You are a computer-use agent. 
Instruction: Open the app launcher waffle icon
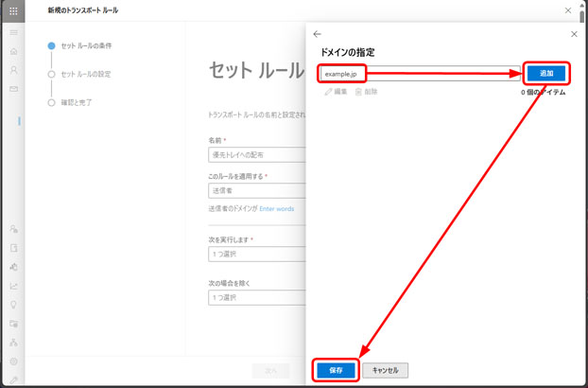click(13, 10)
